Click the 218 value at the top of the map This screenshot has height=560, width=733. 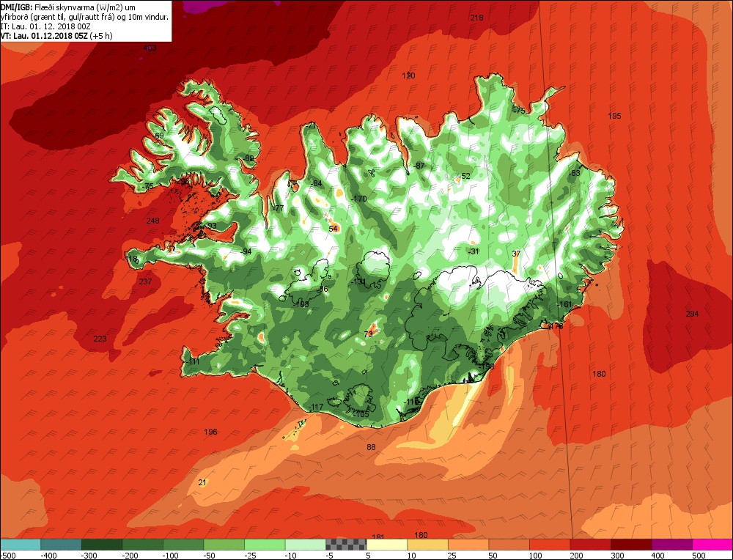tap(477, 18)
